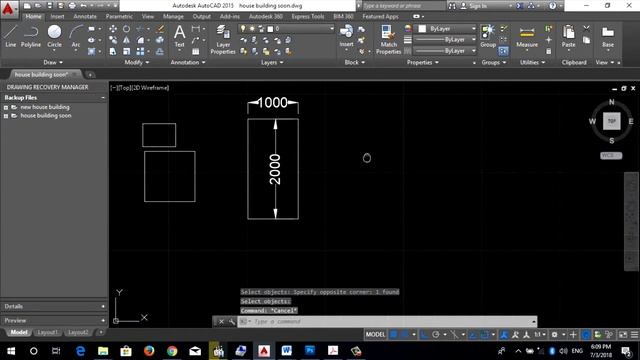
Task: Open the ByLayer color dropdown
Action: (x=473, y=29)
